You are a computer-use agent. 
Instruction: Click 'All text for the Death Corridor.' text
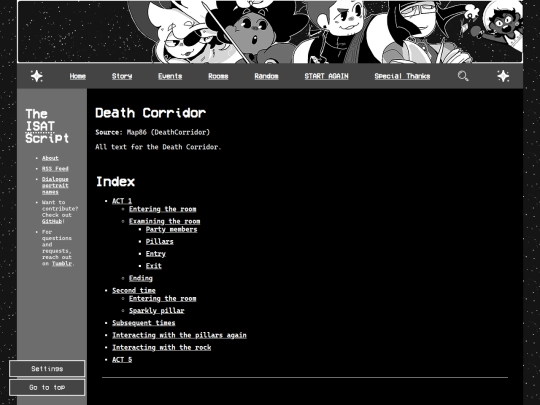click(158, 147)
